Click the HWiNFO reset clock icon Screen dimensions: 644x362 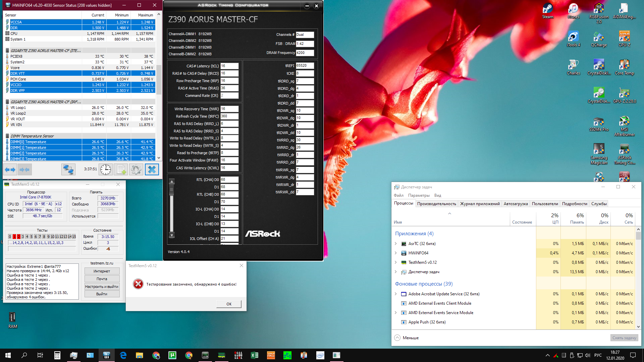(x=106, y=170)
